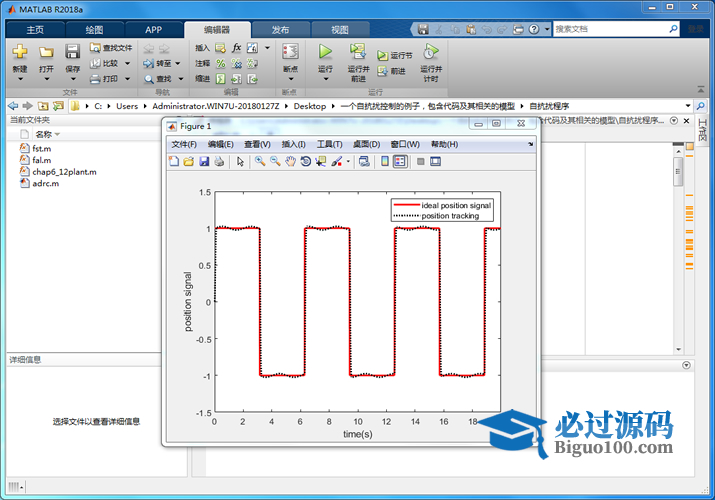Screen dimensions: 715x500
Task: Click Print Figure icon in Figure 1 toolbar
Action: pos(219,161)
